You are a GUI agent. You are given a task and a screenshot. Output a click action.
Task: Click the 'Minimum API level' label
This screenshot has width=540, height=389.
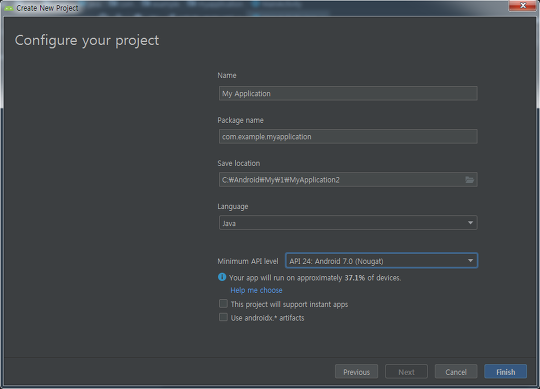tap(248, 261)
